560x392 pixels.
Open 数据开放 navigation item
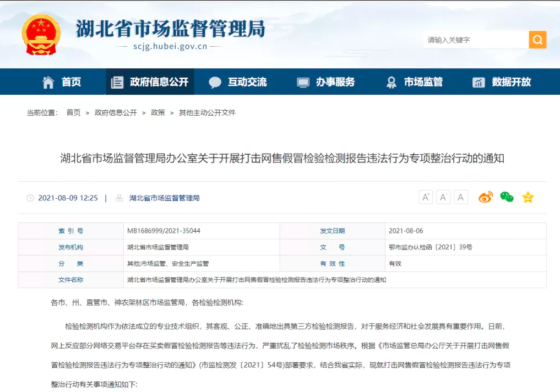502,82
